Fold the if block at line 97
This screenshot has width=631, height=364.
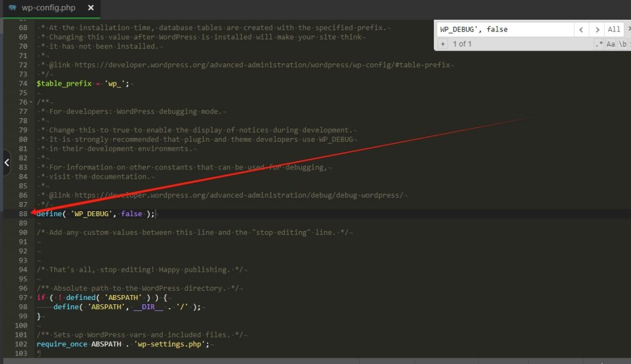(31, 297)
